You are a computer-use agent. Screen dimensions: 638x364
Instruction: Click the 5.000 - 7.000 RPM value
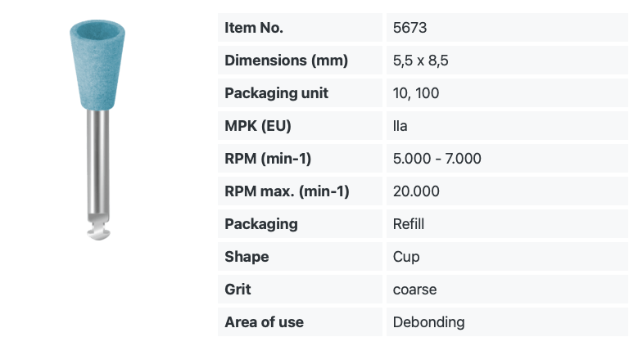[x=437, y=159]
